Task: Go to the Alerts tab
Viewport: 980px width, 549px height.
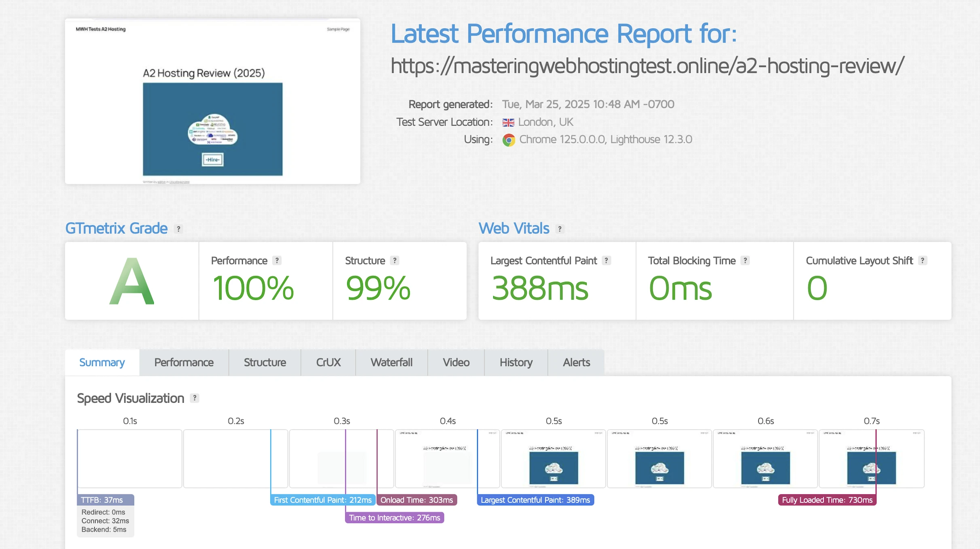Action: point(576,363)
